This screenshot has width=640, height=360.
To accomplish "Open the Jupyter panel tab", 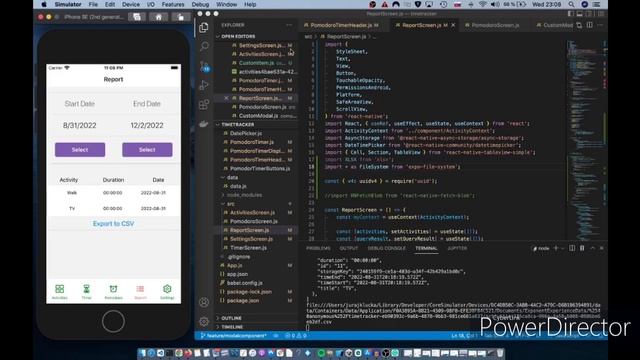I will click(x=457, y=248).
